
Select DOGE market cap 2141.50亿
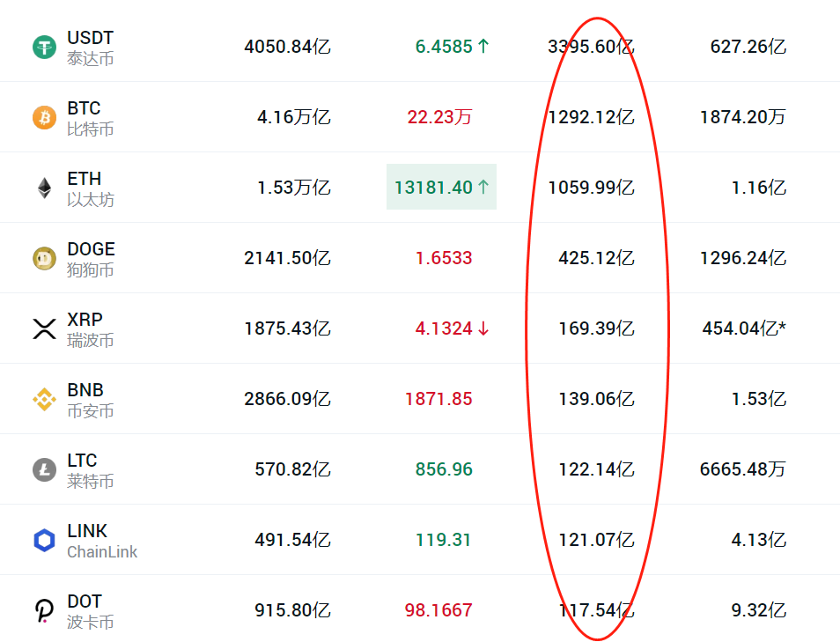pyautogui.click(x=288, y=258)
